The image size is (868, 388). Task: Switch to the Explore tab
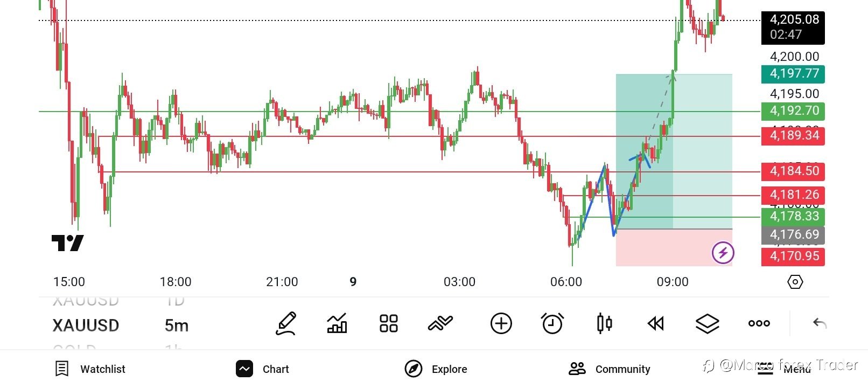coord(436,369)
